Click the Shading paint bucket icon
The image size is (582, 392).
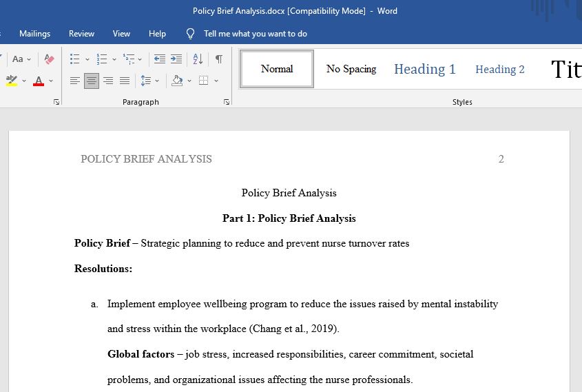coord(177,81)
